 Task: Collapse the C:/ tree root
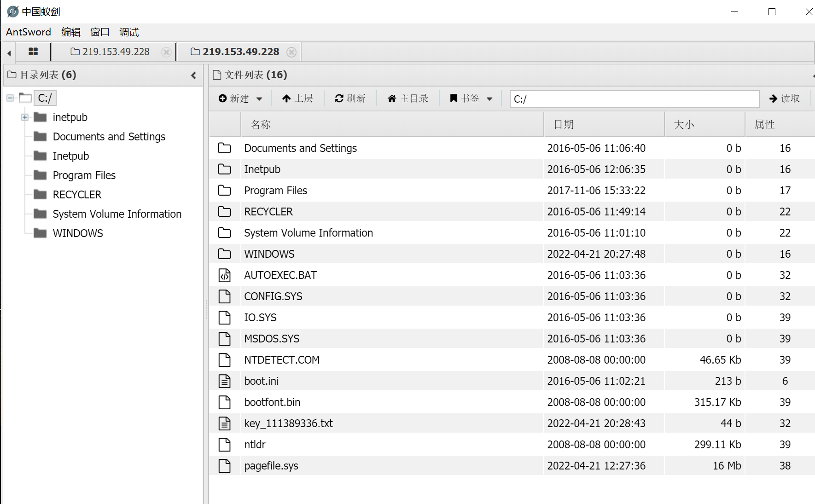point(10,98)
